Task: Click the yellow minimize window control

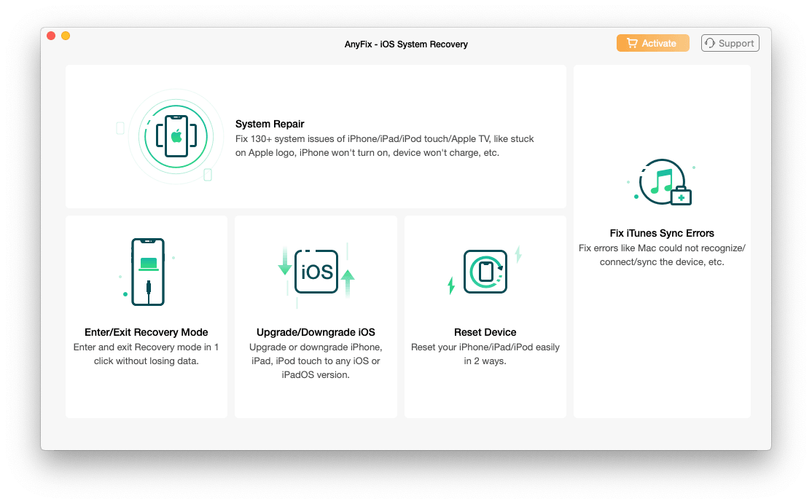Action: (x=65, y=34)
